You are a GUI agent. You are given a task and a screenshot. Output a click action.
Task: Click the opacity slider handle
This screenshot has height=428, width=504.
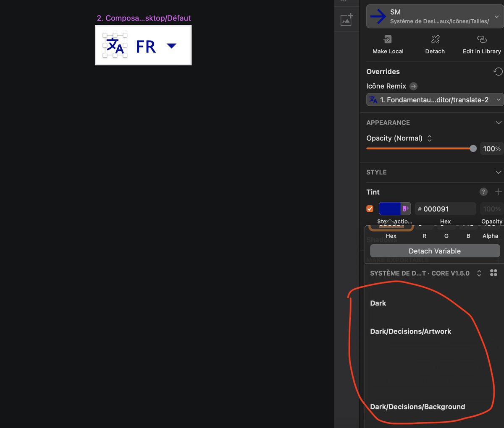[473, 148]
